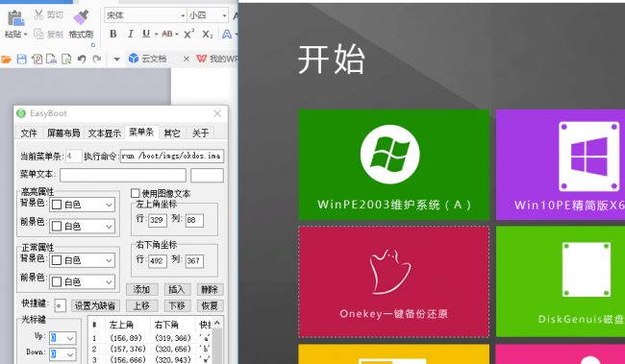Screen dimensions: 625x364
Task: Select the 云文档 document tab in WPS
Action: click(154, 59)
